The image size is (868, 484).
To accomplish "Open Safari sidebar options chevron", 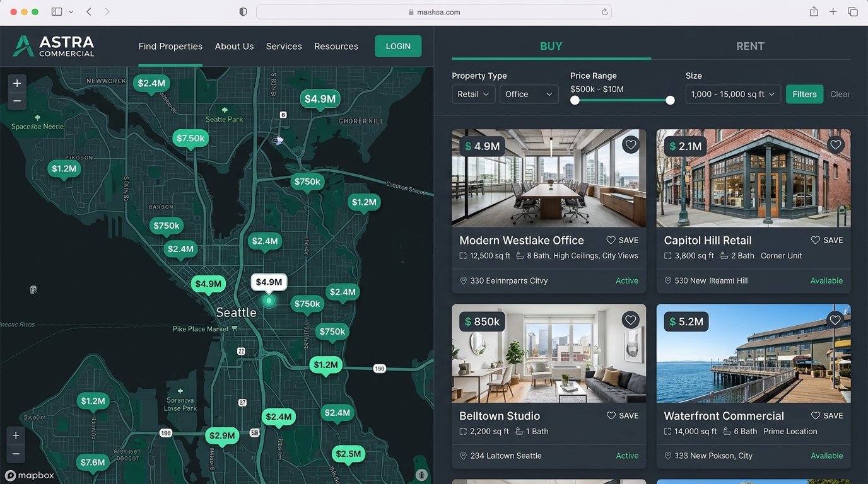I will click(x=71, y=12).
